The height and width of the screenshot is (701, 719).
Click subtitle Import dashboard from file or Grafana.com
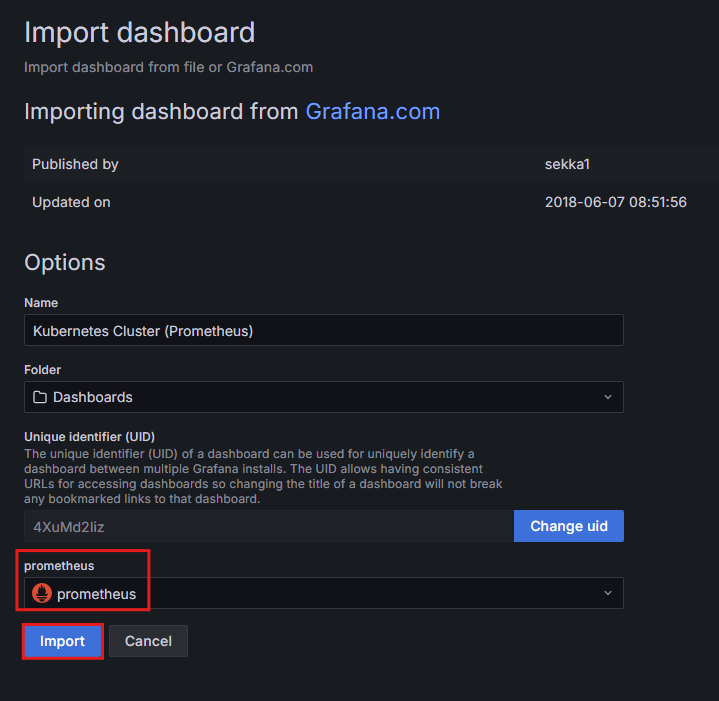click(x=168, y=67)
